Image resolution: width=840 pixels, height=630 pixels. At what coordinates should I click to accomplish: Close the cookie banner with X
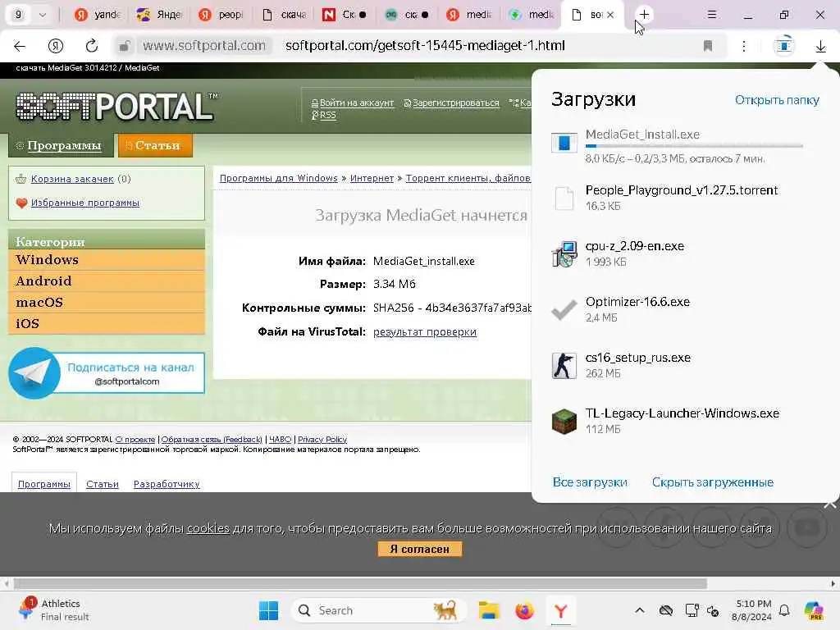[x=830, y=504]
